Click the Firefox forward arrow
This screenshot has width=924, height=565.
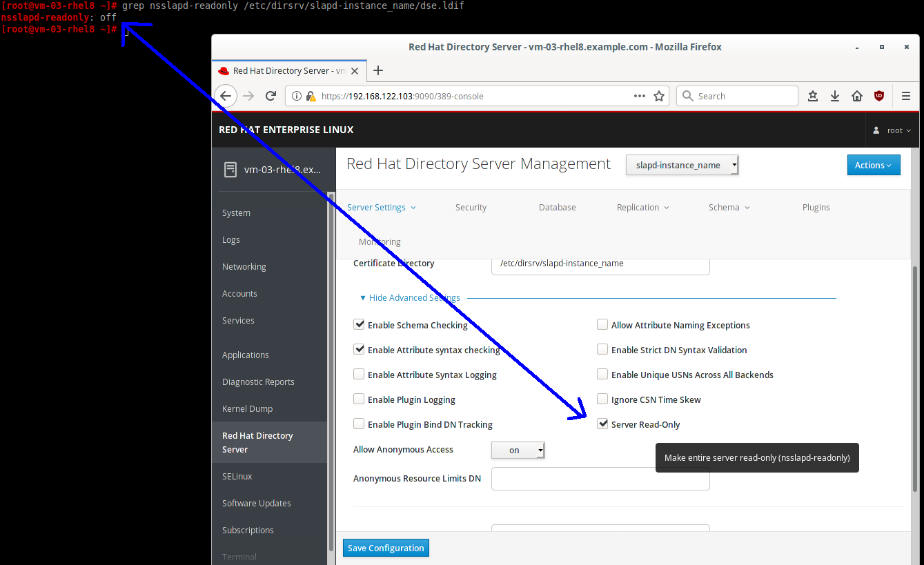tap(248, 96)
